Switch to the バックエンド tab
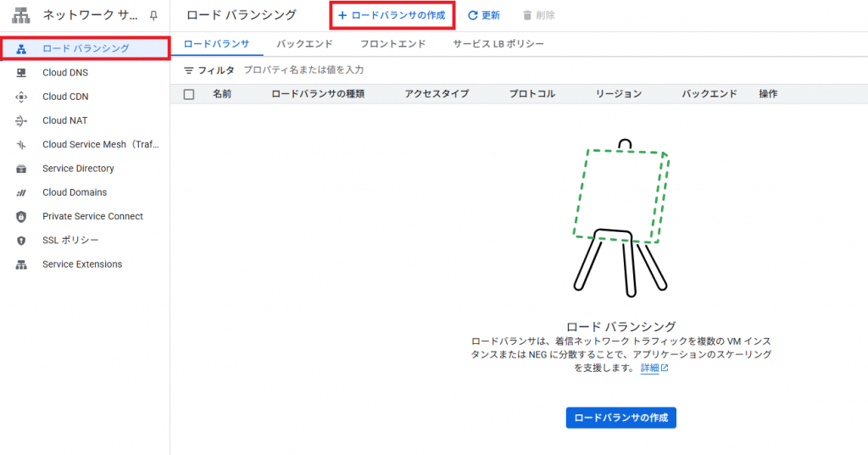This screenshot has width=868, height=455. (x=304, y=44)
